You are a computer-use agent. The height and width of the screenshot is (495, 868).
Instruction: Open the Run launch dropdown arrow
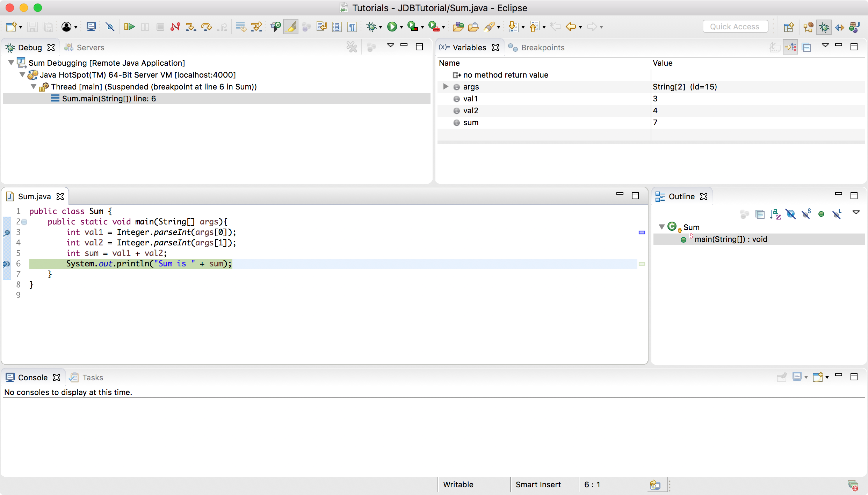tap(402, 27)
